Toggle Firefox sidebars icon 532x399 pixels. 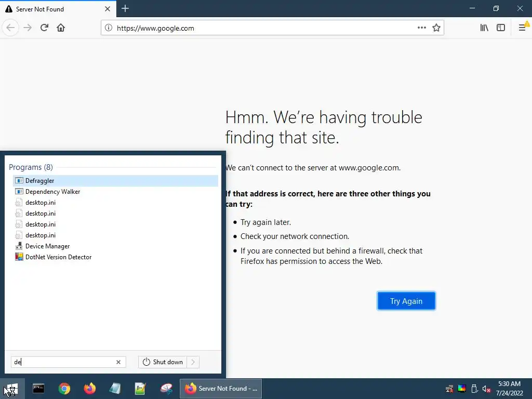point(501,28)
